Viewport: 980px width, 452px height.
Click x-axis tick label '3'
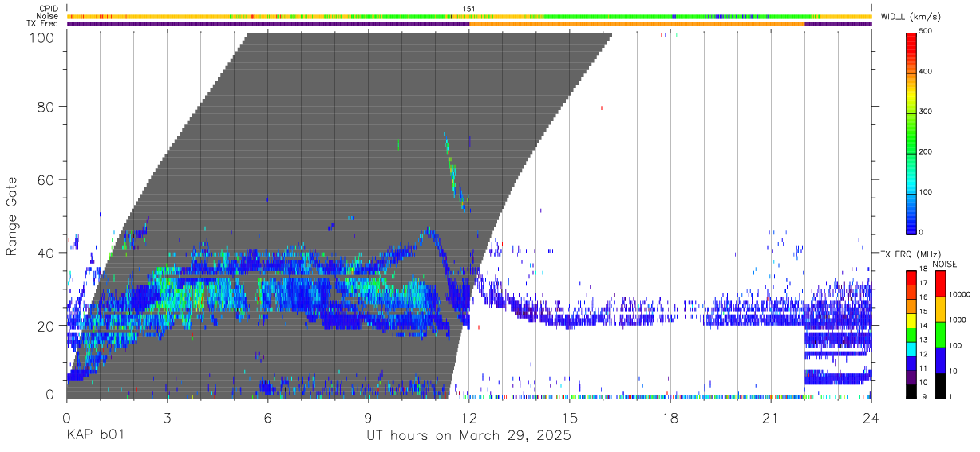167,418
